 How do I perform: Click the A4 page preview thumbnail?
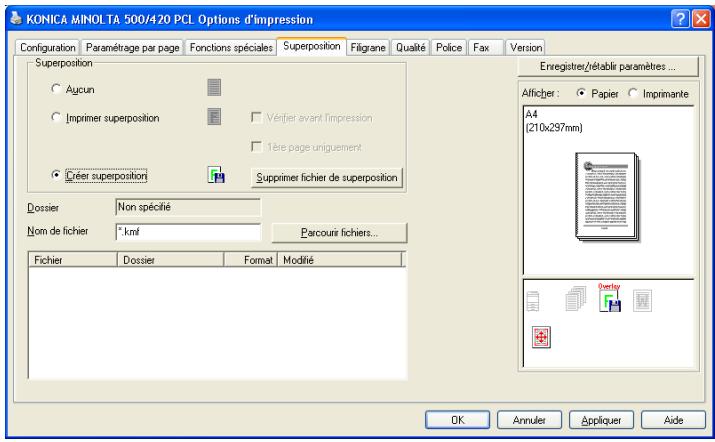(607, 197)
